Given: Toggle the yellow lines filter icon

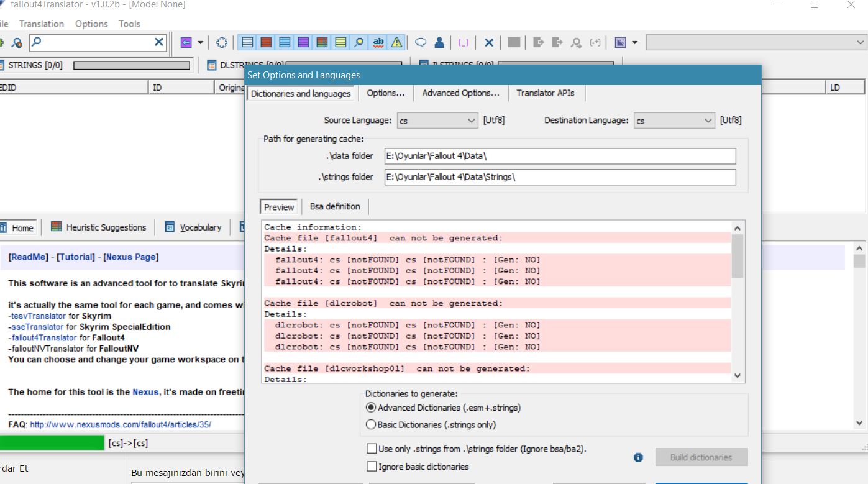Looking at the screenshot, I should 340,42.
